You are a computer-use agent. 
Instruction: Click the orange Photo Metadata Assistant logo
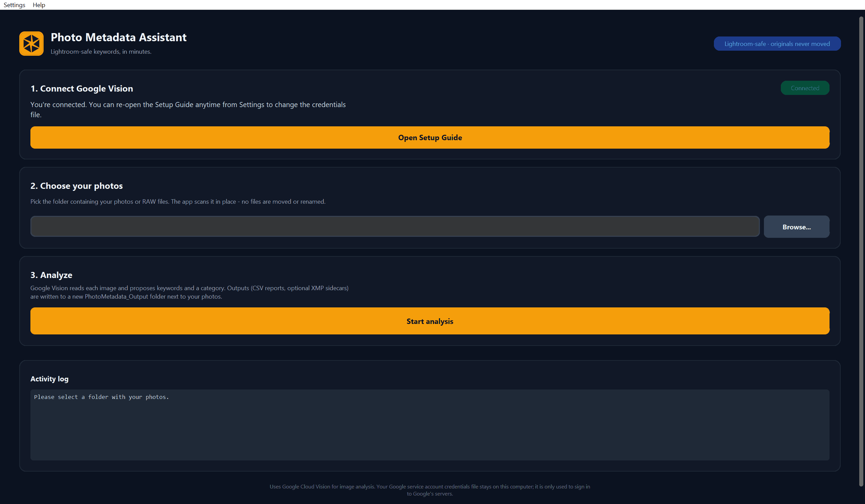pos(31,44)
